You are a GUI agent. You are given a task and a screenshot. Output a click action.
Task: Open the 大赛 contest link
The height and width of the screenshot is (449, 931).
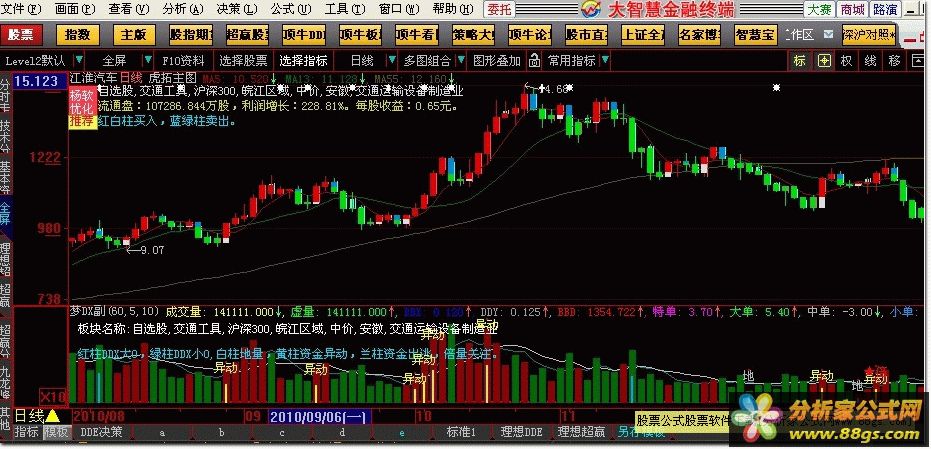819,9
